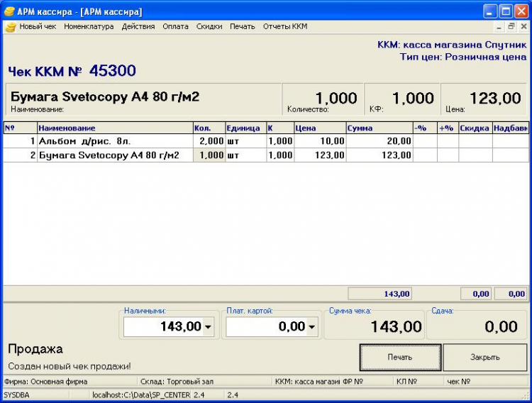Restore down the inner child window
The image size is (532, 403).
[511, 26]
